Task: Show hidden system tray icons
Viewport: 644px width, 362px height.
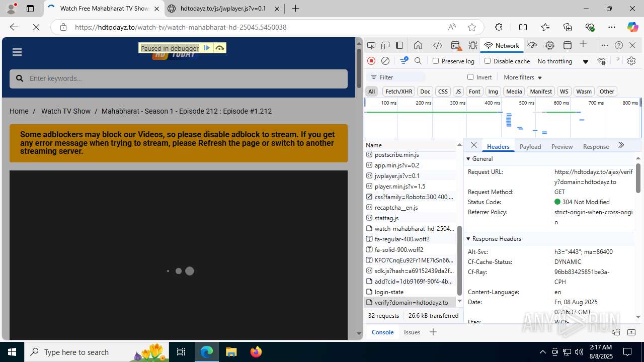Action: [542, 352]
